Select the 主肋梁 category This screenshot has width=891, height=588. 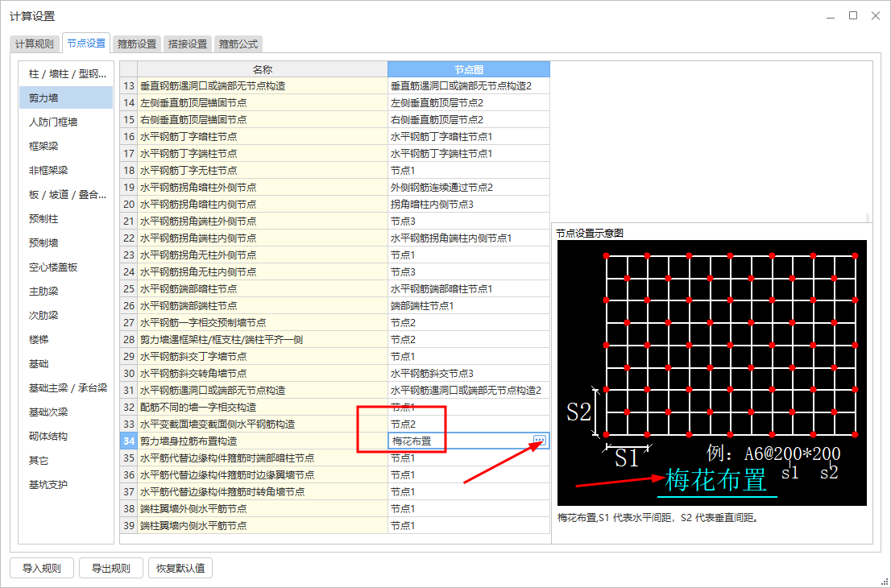pos(67,292)
